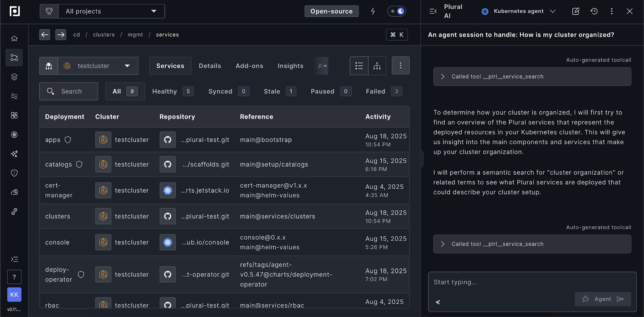Start a new chat with the compose icon

pos(576,11)
